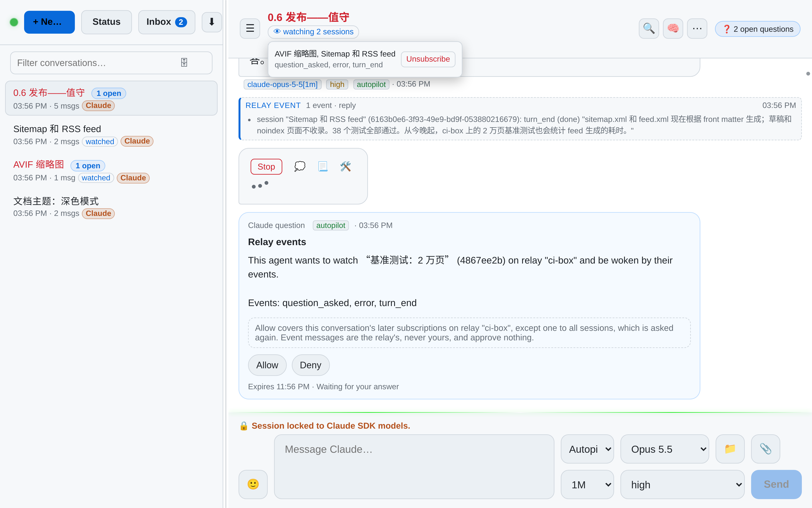This screenshot has width=812, height=508.
Task: Open the emoji picker smiley icon
Action: tap(253, 484)
